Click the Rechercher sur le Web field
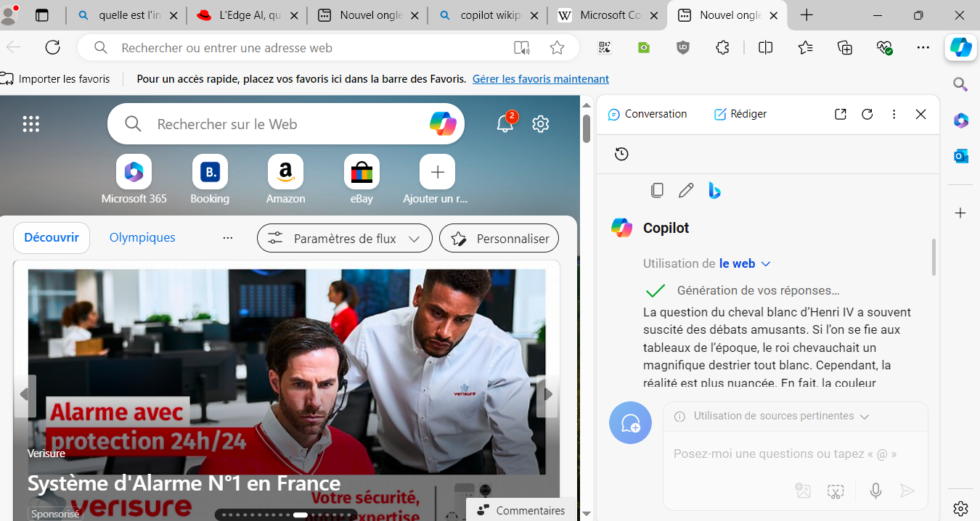980x521 pixels. click(287, 124)
